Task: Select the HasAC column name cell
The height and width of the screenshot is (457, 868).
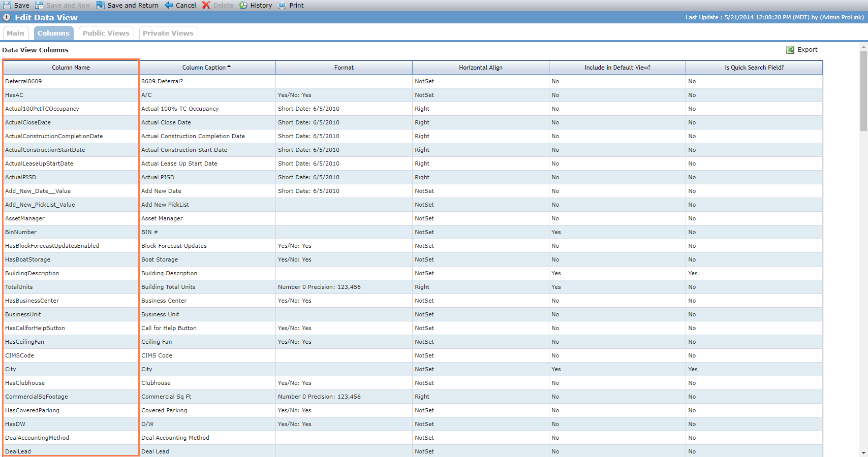Action: click(x=71, y=95)
